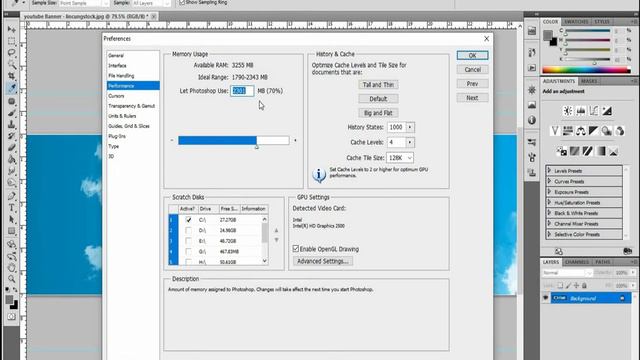The height and width of the screenshot is (360, 640).
Task: Click the color spectrum ramp
Action: 586,70
